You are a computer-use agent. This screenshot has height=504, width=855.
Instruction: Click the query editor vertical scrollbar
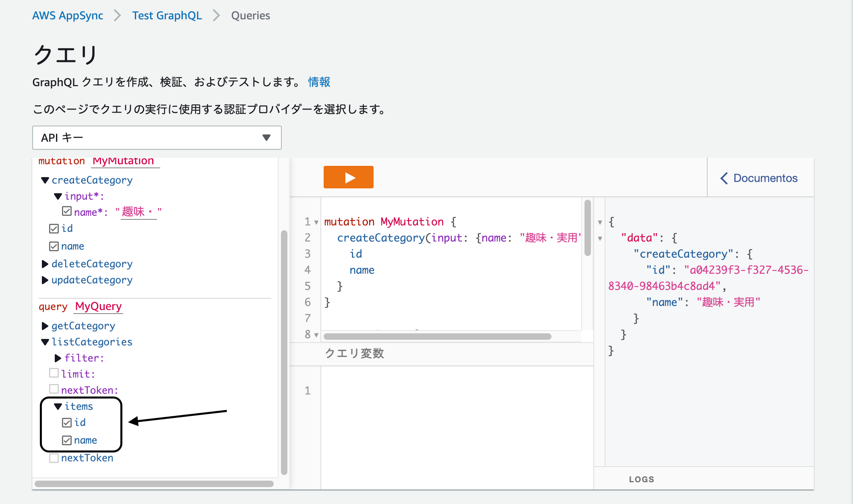click(588, 228)
